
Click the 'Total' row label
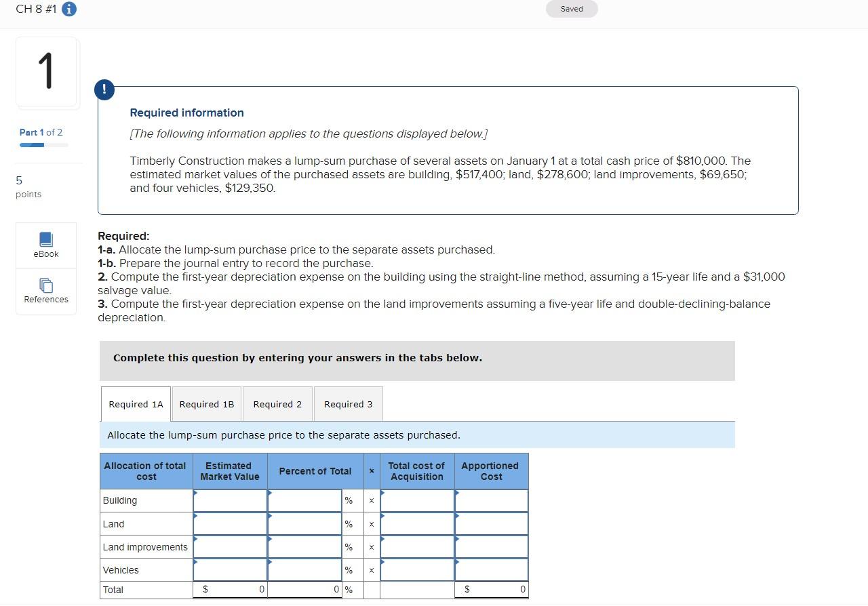[113, 590]
